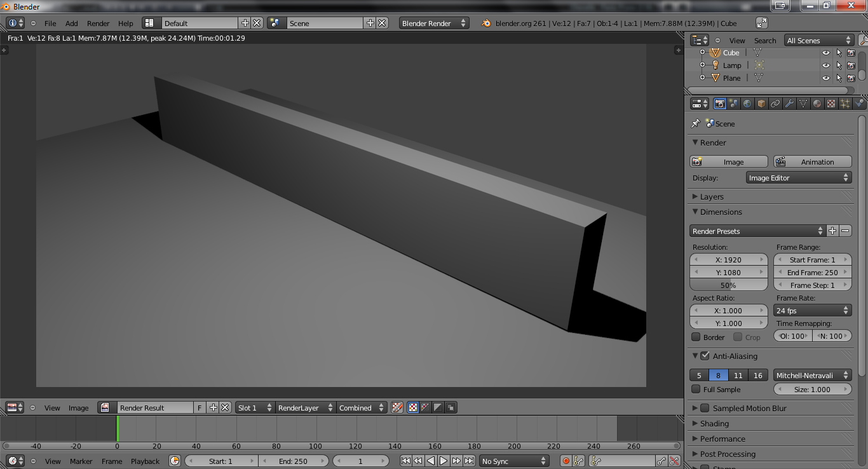Play the animation forward
Screen dimensions: 868x469
(x=444, y=461)
